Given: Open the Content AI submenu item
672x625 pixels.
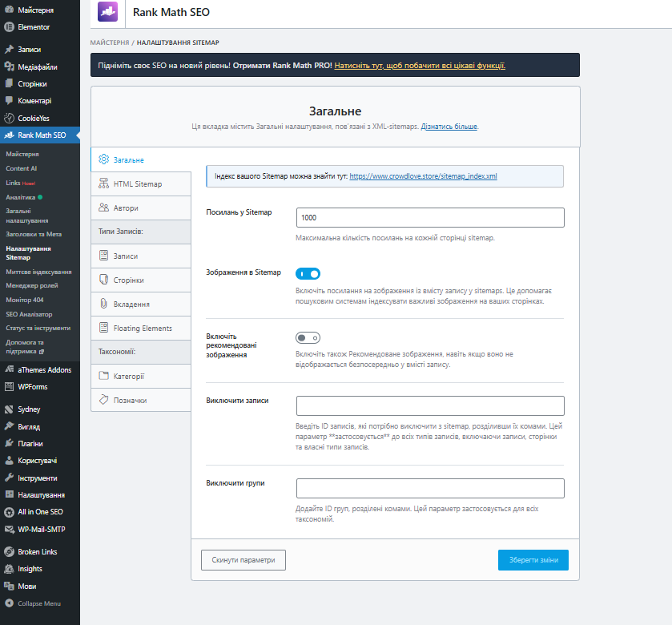Looking at the screenshot, I should (x=22, y=168).
